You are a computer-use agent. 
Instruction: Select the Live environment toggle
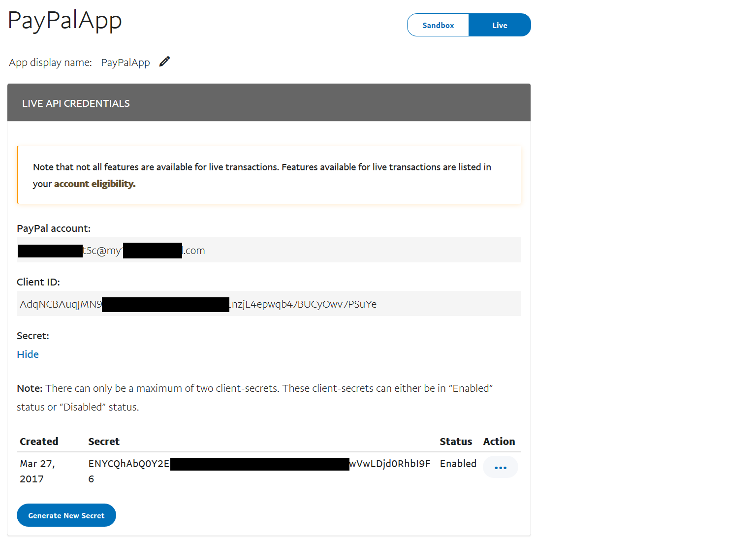(x=500, y=25)
